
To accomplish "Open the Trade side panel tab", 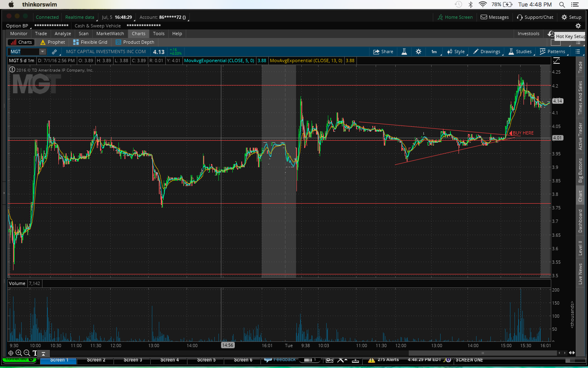I will point(580,67).
